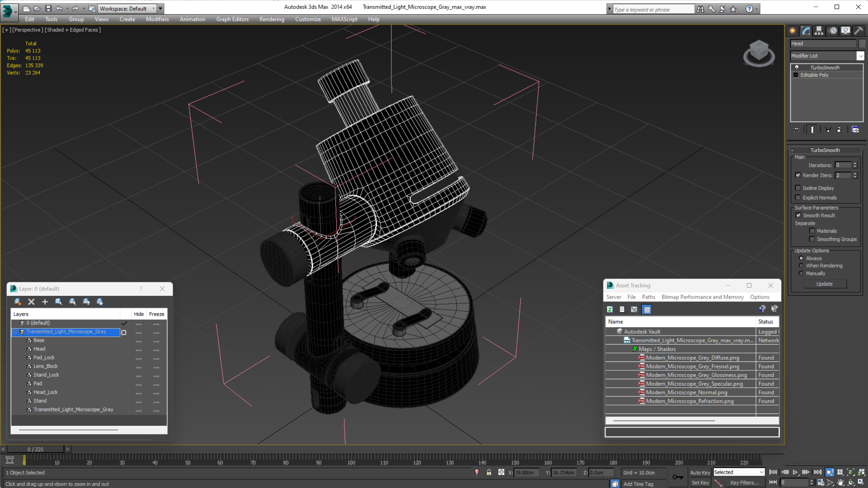Screen dimensions: 868x488
Task: Click Refresh icon in Asset Tracking
Action: 610,309
